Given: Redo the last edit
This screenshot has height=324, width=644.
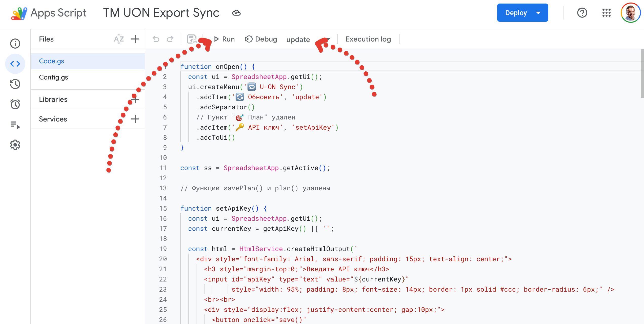Looking at the screenshot, I should (x=170, y=39).
